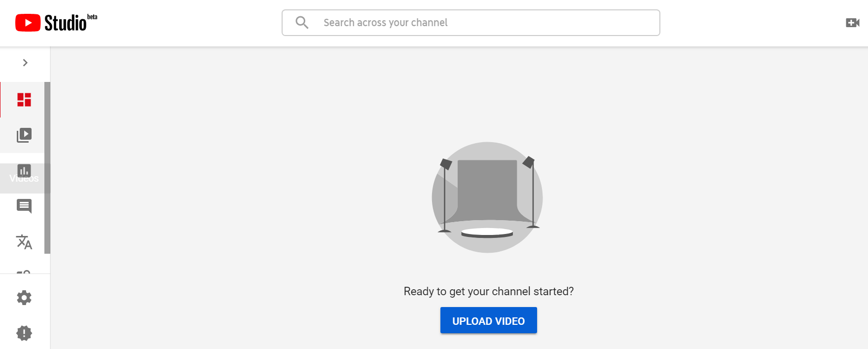Image resolution: width=868 pixels, height=349 pixels.
Task: Click the 'Ready to get your channel started?' text
Action: pos(489,291)
